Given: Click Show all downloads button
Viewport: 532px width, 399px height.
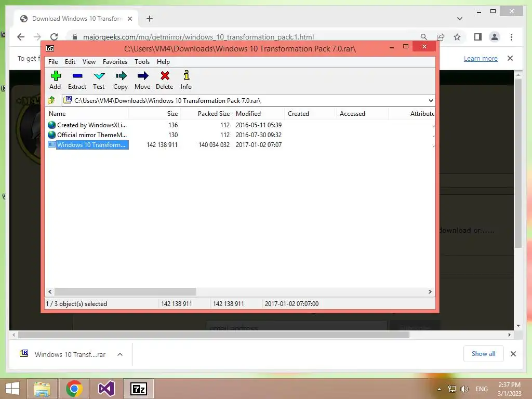Looking at the screenshot, I should pos(484,354).
